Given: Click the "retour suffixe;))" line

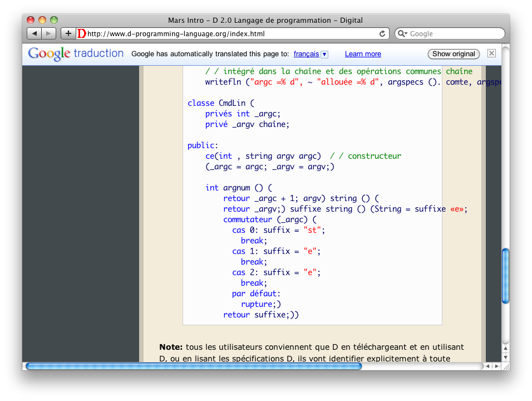Looking at the screenshot, I should (x=261, y=315).
